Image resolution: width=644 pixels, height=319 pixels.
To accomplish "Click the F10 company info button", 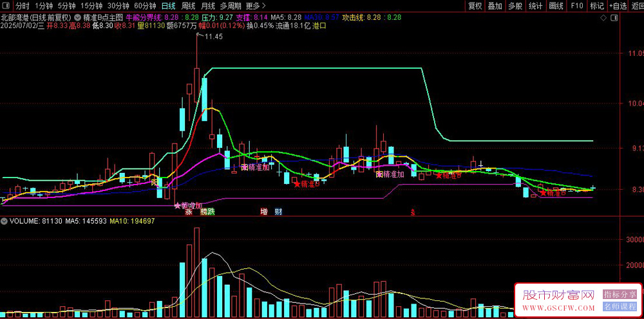I will click(x=576, y=6).
